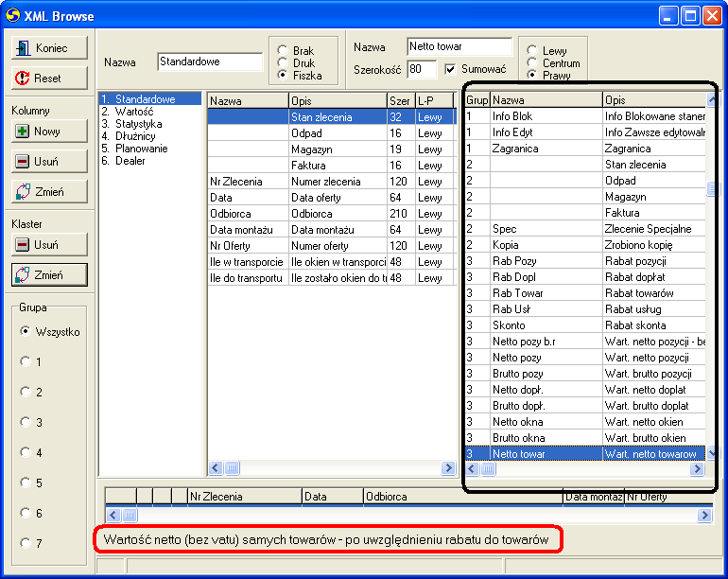Click right table vertical scrollbar down arrow
The height and width of the screenshot is (579, 728).
coord(712,452)
